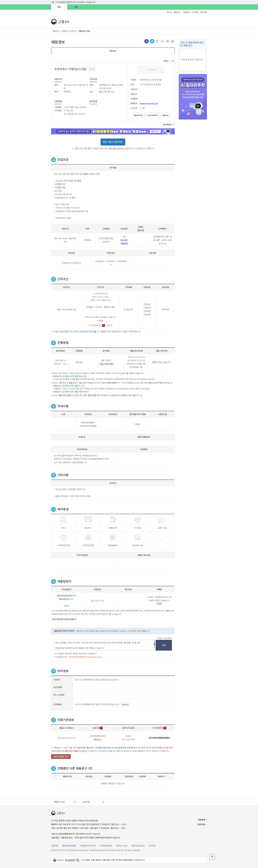Open the 원격지원 footer chevron link
258x868 pixels.
(202, 825)
